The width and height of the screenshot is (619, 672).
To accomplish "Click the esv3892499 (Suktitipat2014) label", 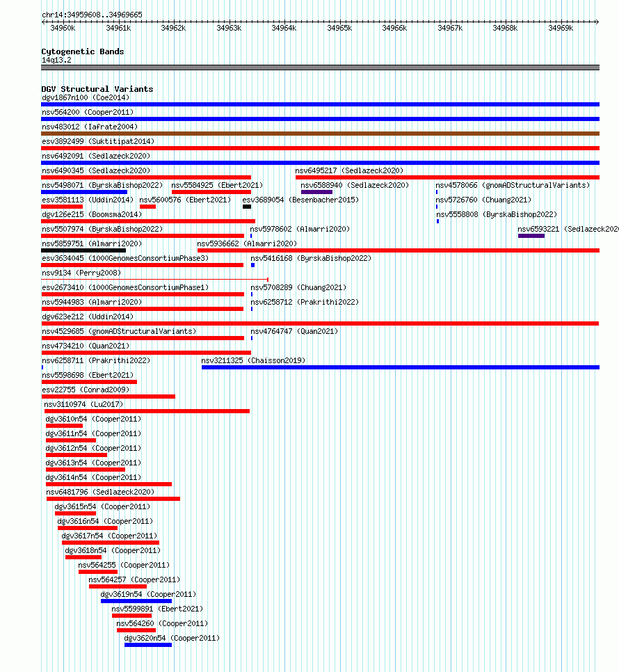I will [x=97, y=141].
